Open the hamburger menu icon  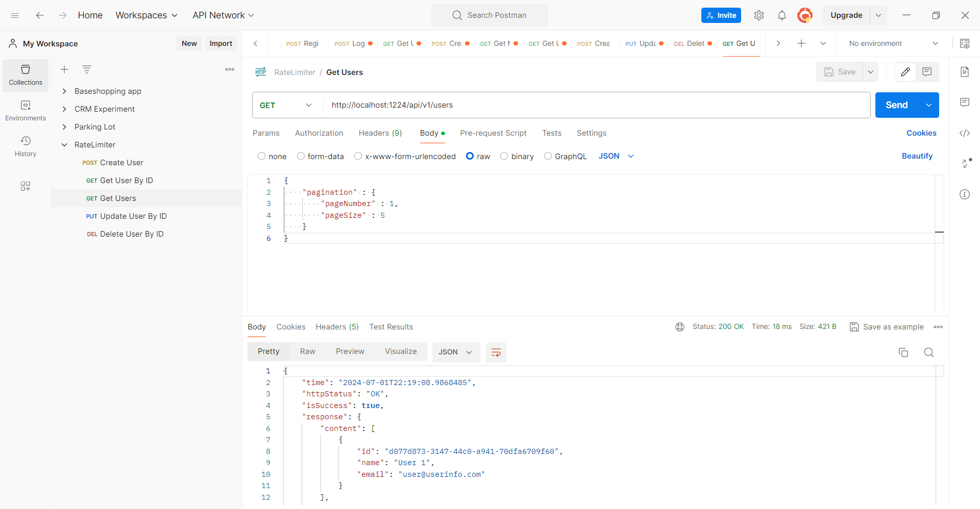pos(15,15)
